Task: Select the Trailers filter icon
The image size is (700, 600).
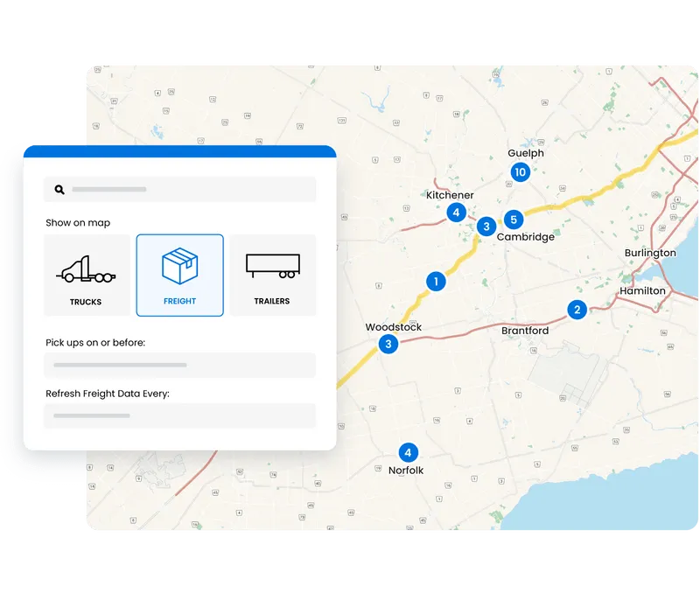Action: pyautogui.click(x=273, y=268)
